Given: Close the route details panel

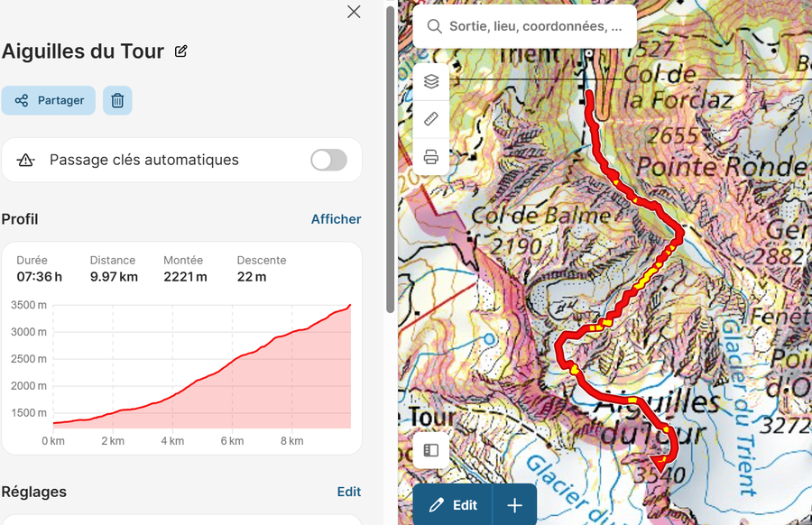Looking at the screenshot, I should pyautogui.click(x=354, y=12).
